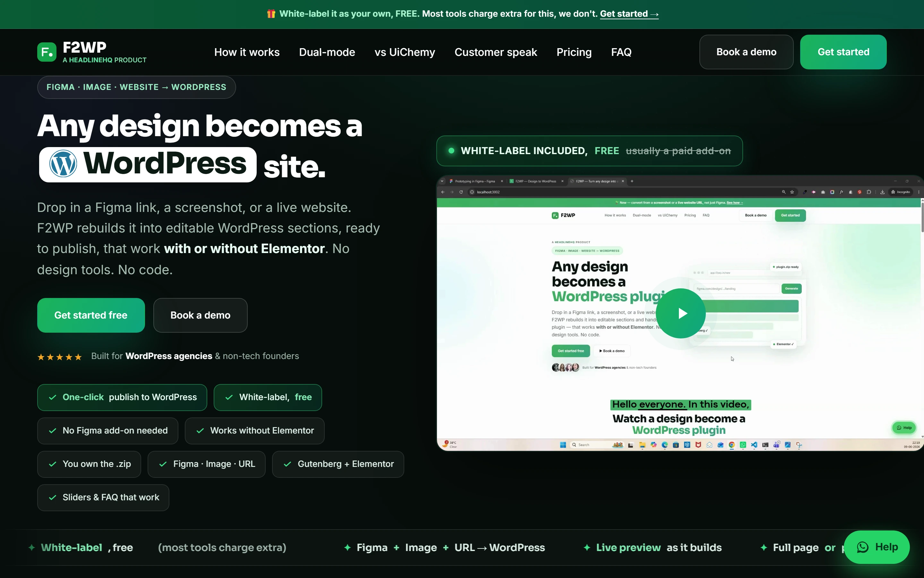Open the tab search chevron in the video's browser
The width and height of the screenshot is (924, 578).
(442, 181)
